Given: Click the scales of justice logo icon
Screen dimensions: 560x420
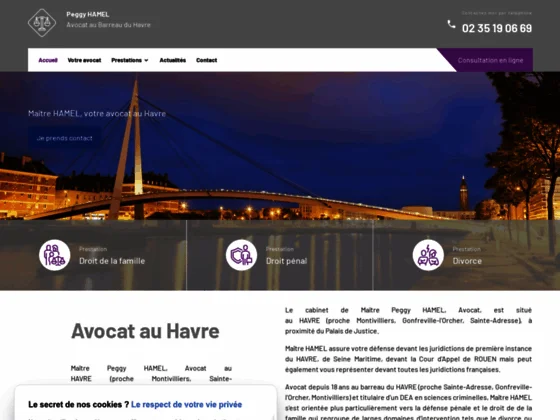Looking at the screenshot, I should (42, 23).
